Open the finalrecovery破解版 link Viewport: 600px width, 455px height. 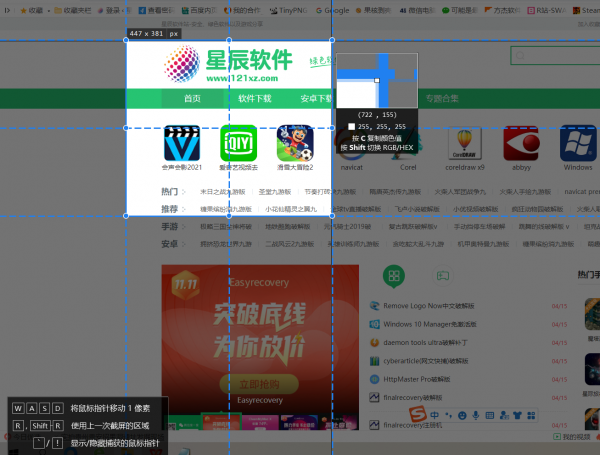[x=412, y=398]
